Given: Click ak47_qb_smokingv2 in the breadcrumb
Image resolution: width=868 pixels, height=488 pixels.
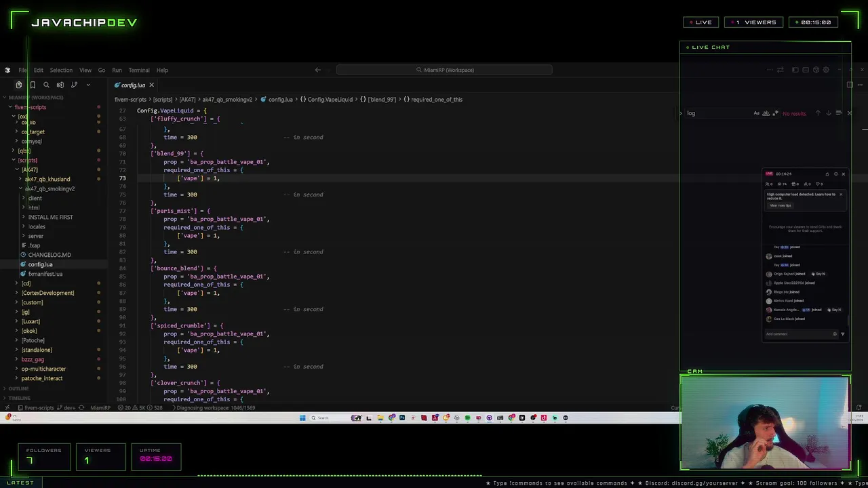Looking at the screenshot, I should (x=227, y=100).
